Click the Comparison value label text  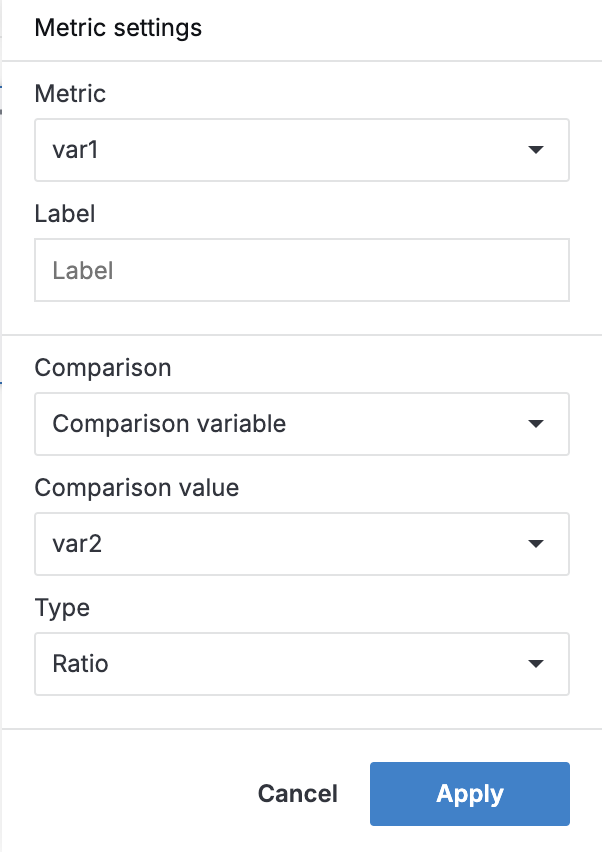pos(136,487)
